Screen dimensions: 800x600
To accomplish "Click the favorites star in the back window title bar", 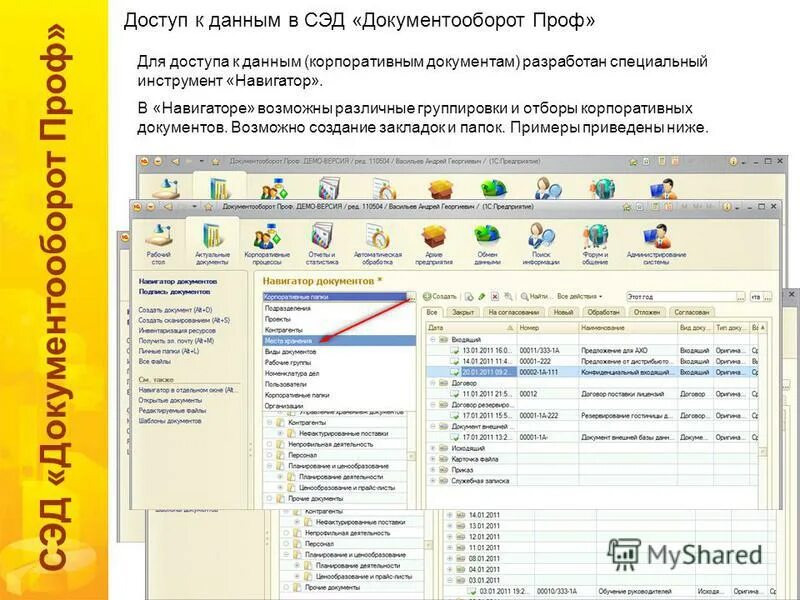I will (215, 162).
